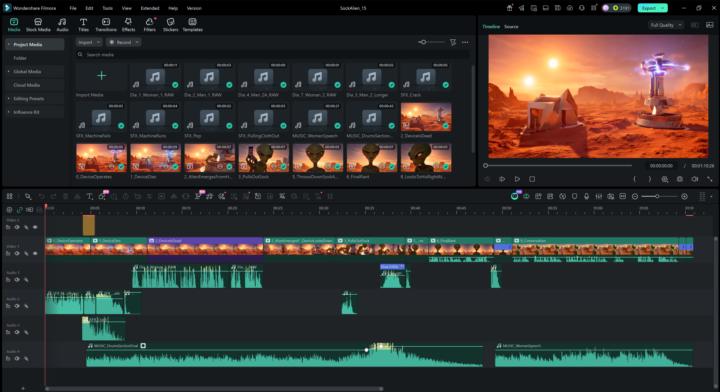Open the Stickers panel
The height and width of the screenshot is (392, 720).
click(x=170, y=24)
